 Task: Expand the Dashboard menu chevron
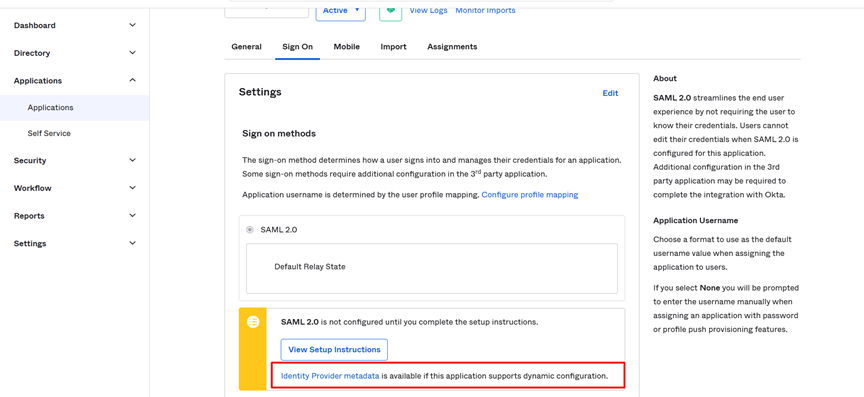tap(132, 25)
